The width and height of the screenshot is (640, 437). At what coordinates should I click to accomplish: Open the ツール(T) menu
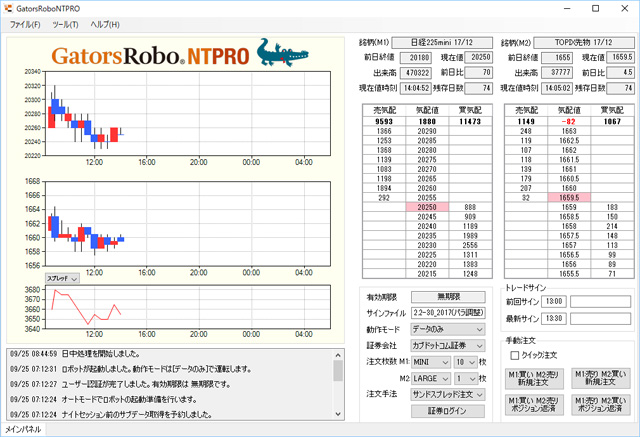tap(65, 25)
